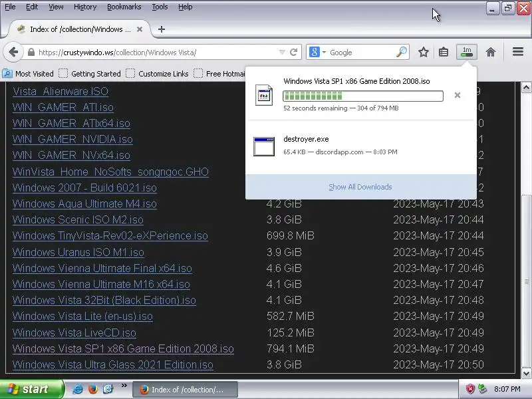The height and width of the screenshot is (399, 532).
Task: Open the Help menu
Action: point(186,7)
